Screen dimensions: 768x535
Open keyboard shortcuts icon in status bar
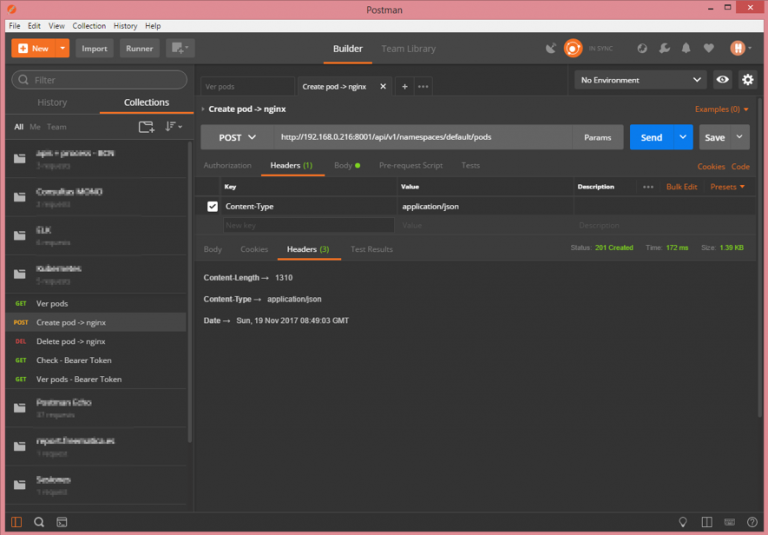tap(729, 522)
